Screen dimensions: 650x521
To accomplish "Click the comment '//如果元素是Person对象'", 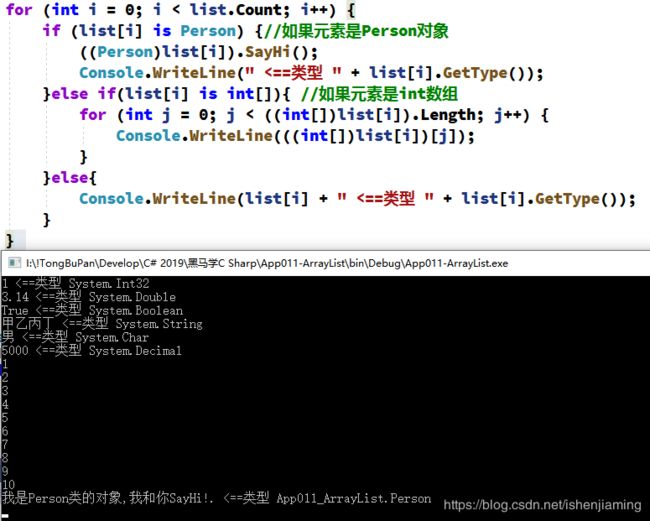I will 356,31.
